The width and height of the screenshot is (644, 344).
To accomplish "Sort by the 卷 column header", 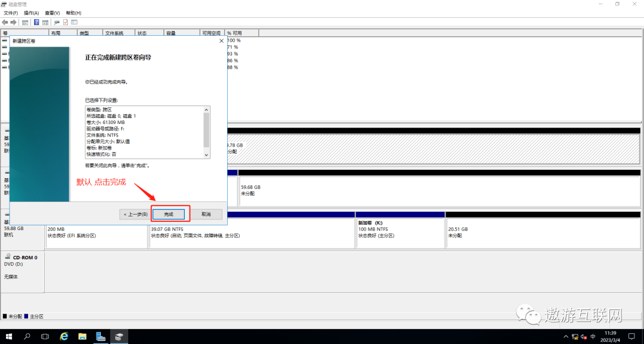I will click(x=24, y=33).
